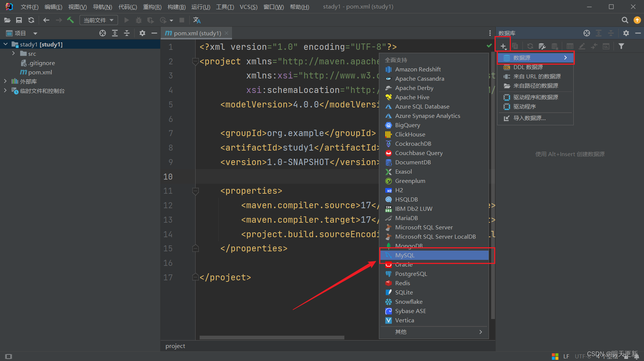Collapse the properties block fold marker
The height and width of the screenshot is (361, 644).
click(x=195, y=191)
